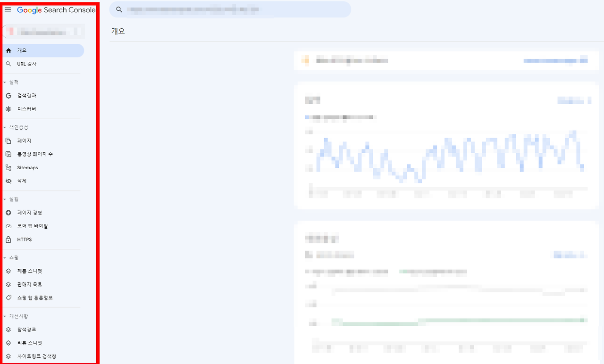The width and height of the screenshot is (604, 364).
Task: Click the 쇼핑 탭 등록정보 tag icon
Action: pos(8,298)
